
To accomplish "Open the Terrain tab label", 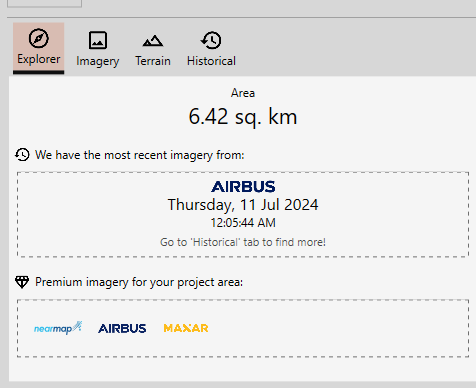I will point(153,61).
